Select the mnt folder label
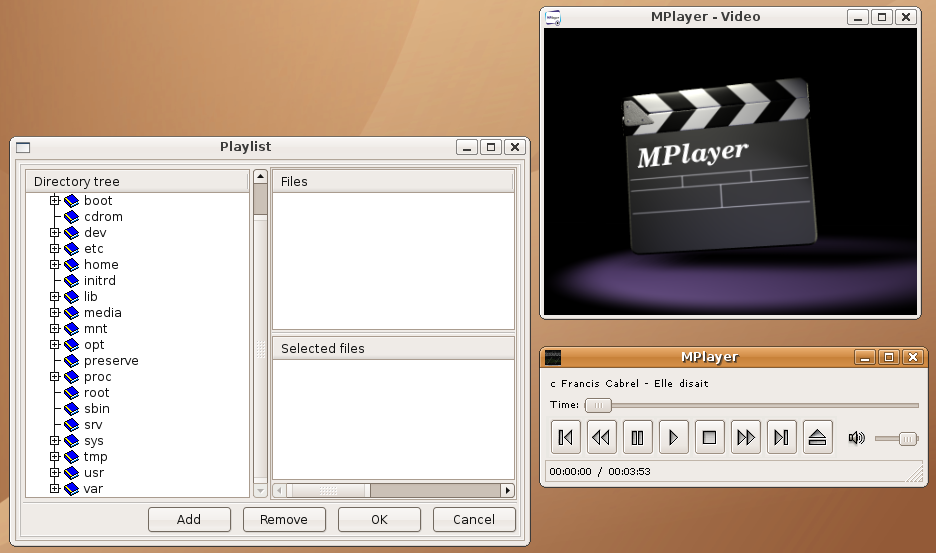This screenshot has width=936, height=553. tap(96, 328)
